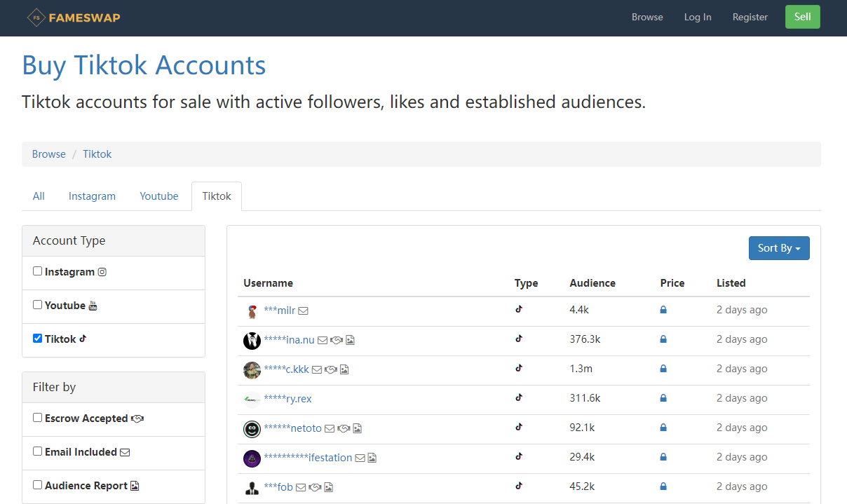847x504 pixels.
Task: Click the email icon next to *****ina.nu
Action: (323, 340)
